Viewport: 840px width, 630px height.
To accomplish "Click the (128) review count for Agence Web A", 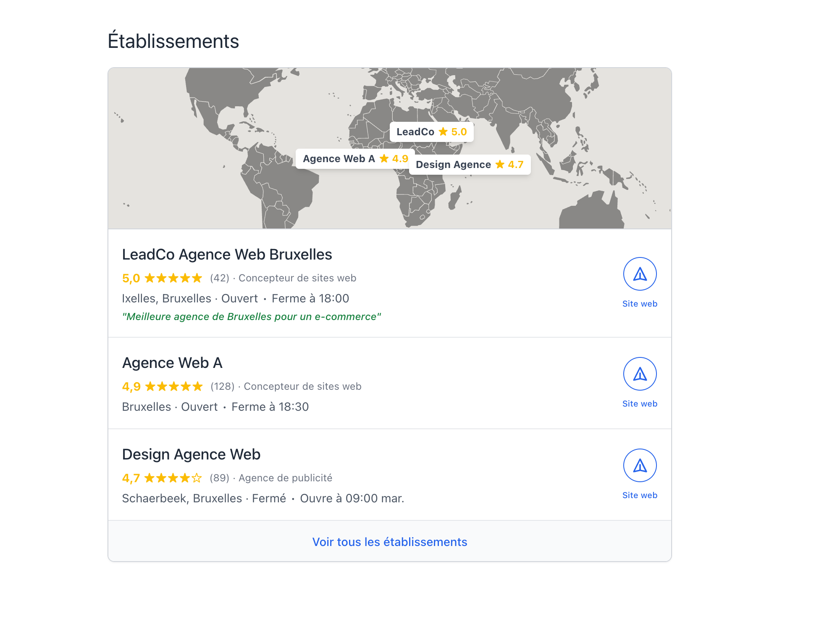I will click(x=222, y=386).
